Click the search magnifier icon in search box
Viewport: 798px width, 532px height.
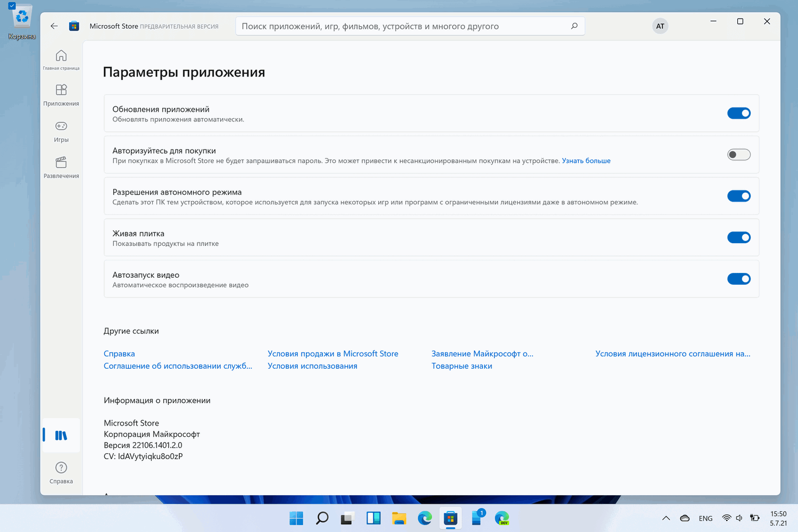(574, 26)
